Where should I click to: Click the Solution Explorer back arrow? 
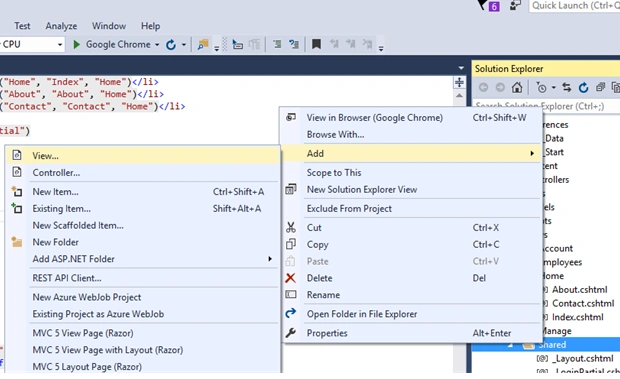click(x=483, y=87)
